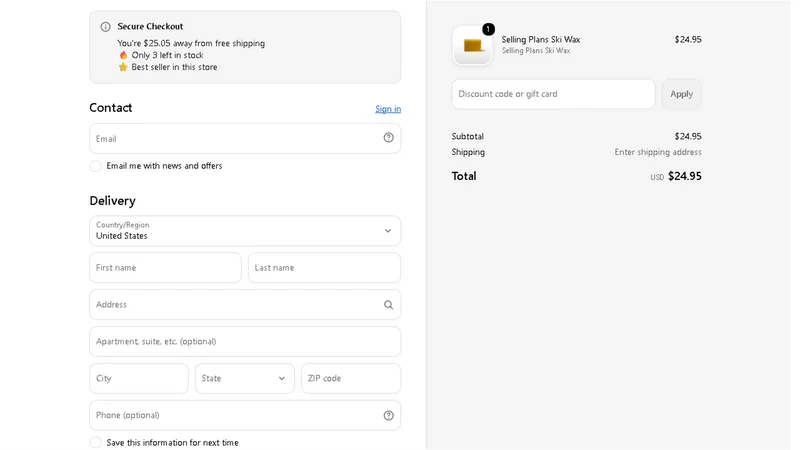Select the First name field
Screen dimensions: 800x450
tap(165, 267)
